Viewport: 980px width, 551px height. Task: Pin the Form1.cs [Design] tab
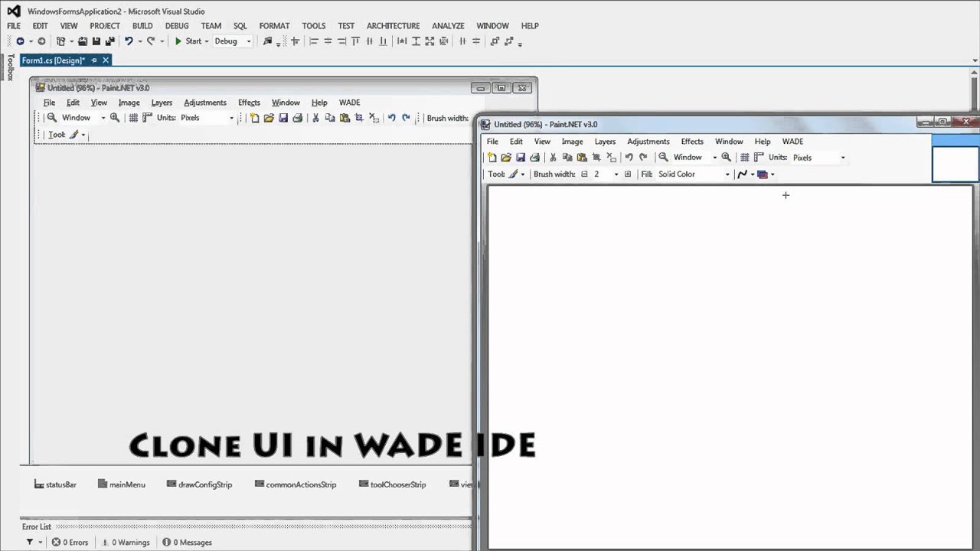pos(94,60)
